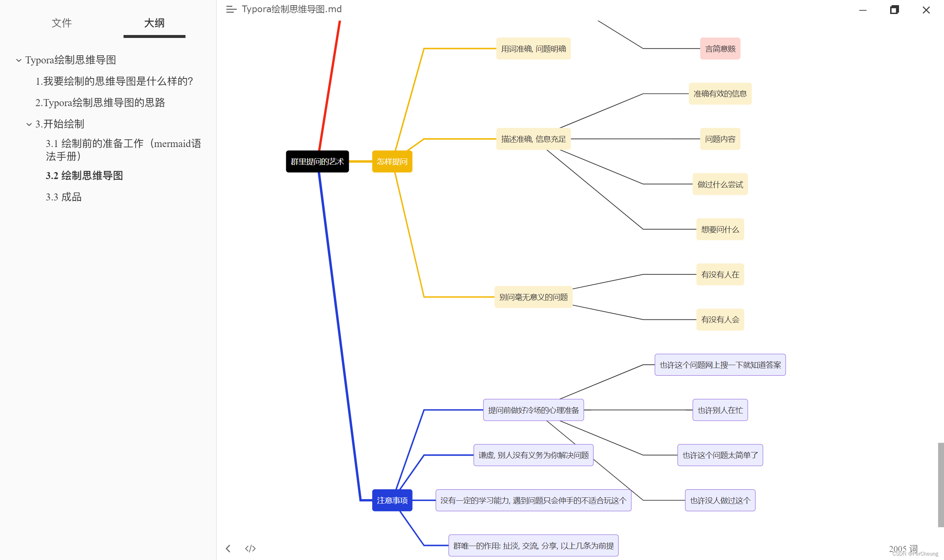
Task: Restore down the Typora window
Action: [x=894, y=10]
